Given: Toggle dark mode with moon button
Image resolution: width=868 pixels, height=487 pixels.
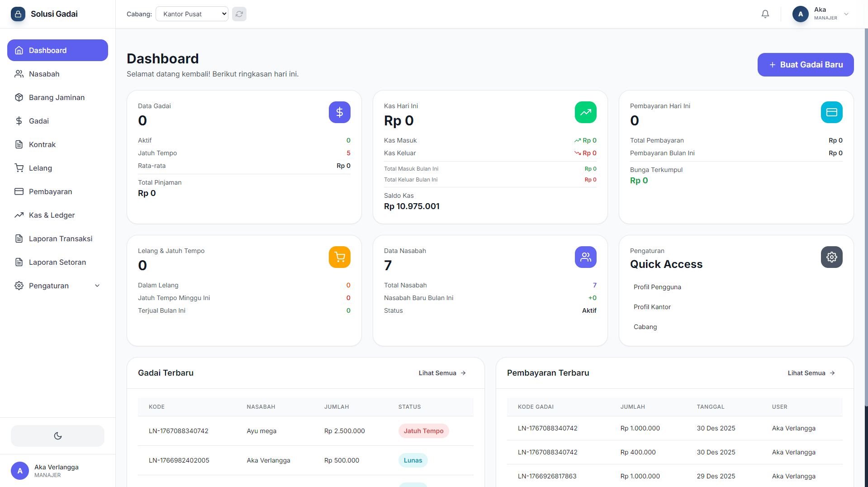Looking at the screenshot, I should (57, 436).
